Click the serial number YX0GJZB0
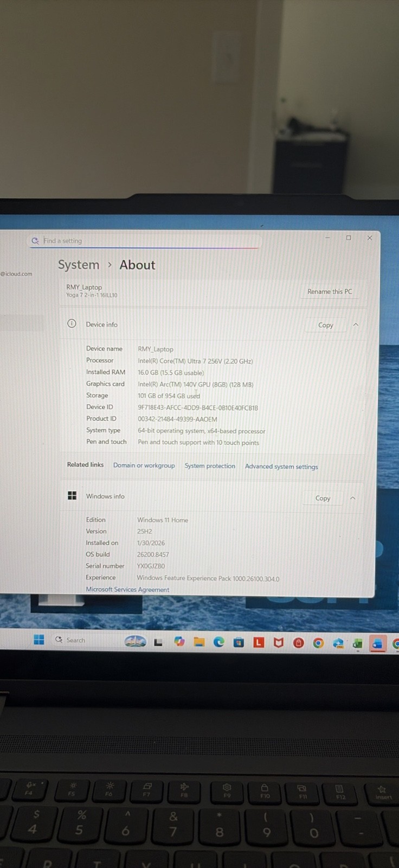Viewport: 399px width, 868px height. [x=151, y=566]
